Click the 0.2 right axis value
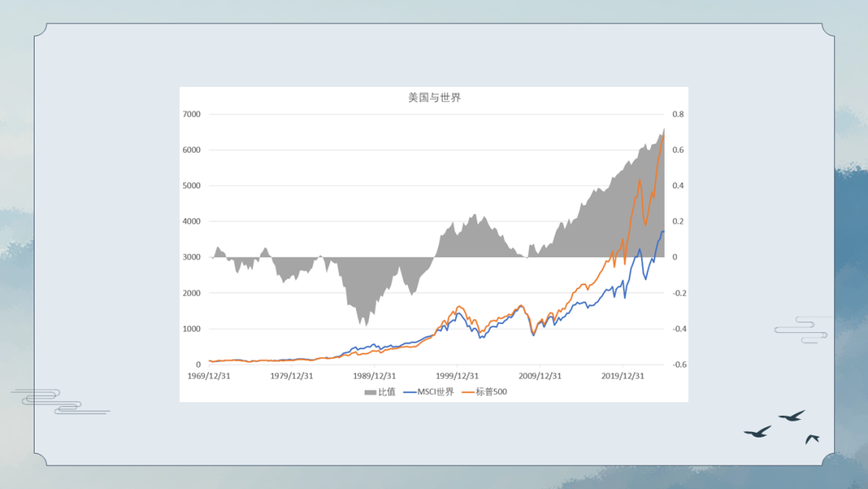The height and width of the screenshot is (489, 868). [x=678, y=221]
